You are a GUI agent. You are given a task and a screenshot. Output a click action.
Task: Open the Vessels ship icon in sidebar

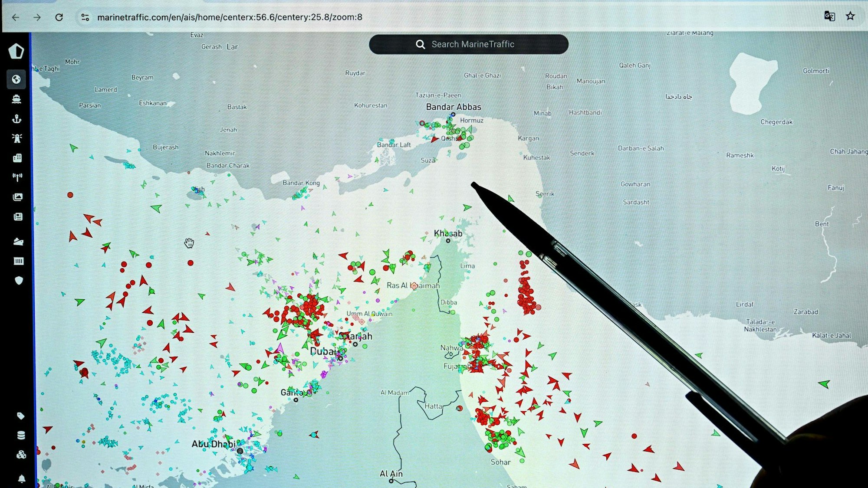point(16,99)
